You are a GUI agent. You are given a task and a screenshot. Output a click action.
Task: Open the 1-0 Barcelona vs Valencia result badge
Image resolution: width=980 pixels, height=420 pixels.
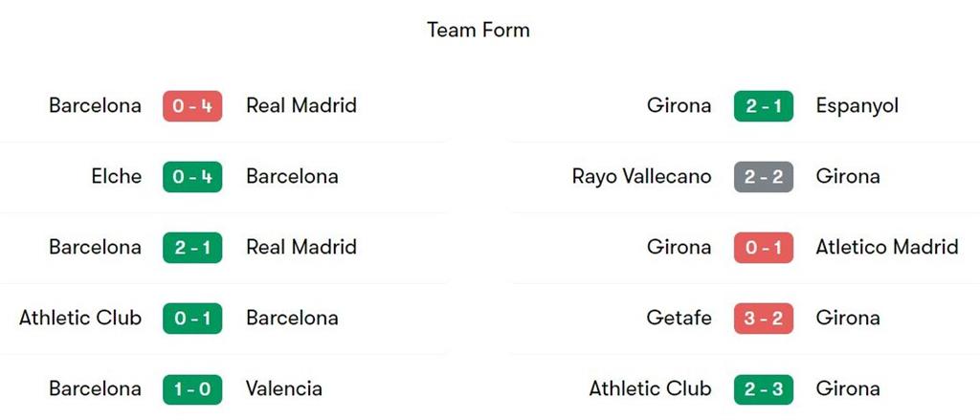191,389
